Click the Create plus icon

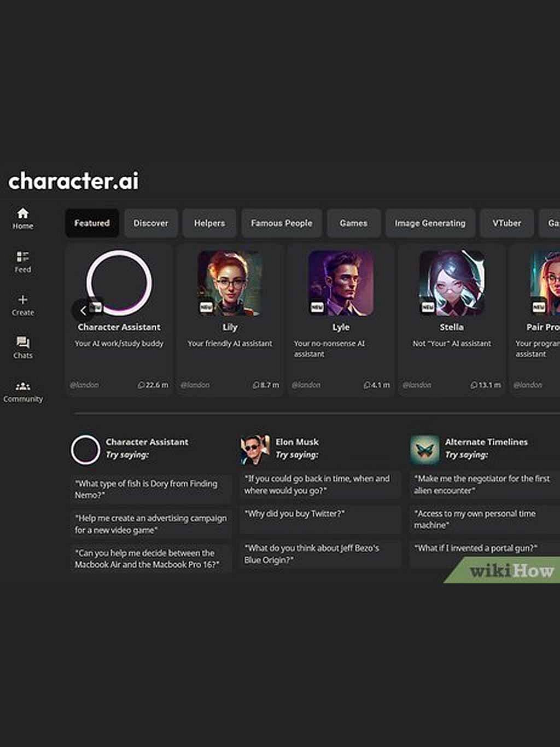point(22,299)
